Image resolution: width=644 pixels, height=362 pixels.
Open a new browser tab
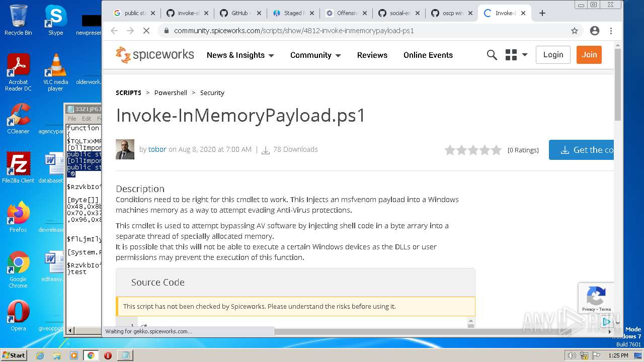click(x=542, y=13)
